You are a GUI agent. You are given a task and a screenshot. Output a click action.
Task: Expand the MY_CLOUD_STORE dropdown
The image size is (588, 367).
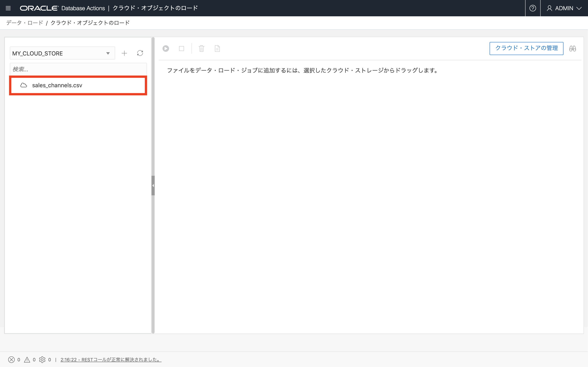click(x=108, y=53)
